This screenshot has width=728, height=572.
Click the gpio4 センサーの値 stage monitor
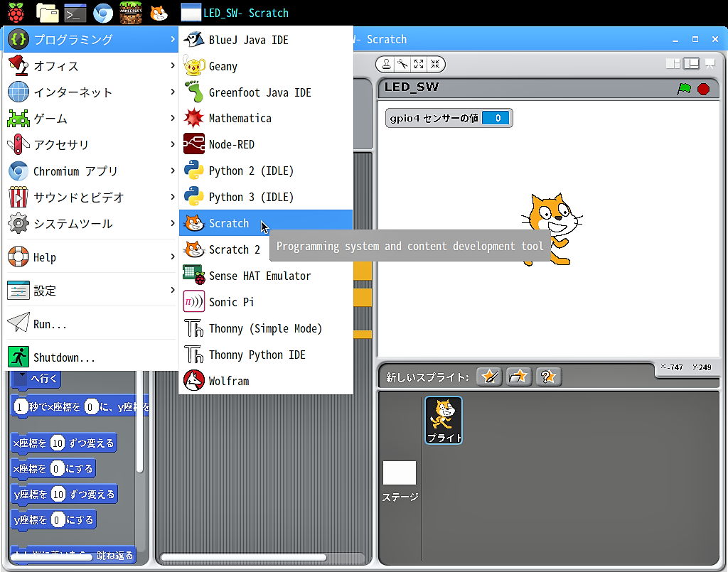pyautogui.click(x=449, y=118)
